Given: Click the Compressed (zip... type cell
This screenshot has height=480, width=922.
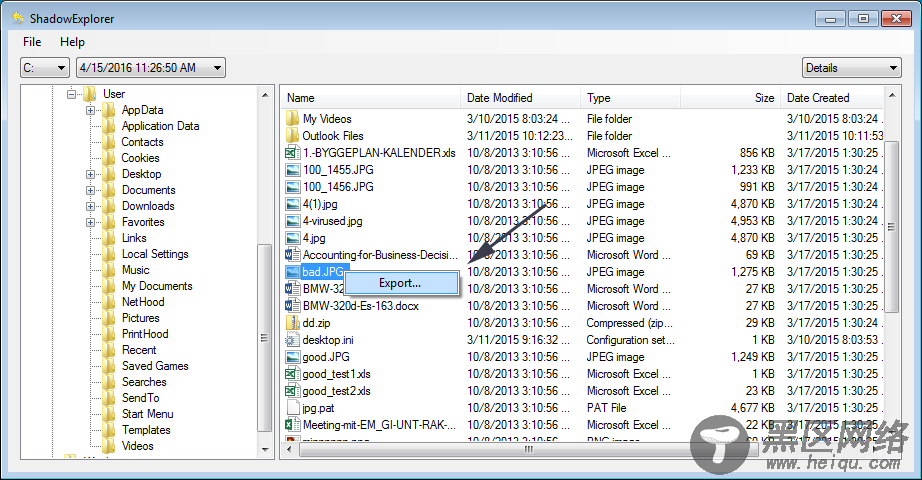Looking at the screenshot, I should tap(629, 323).
